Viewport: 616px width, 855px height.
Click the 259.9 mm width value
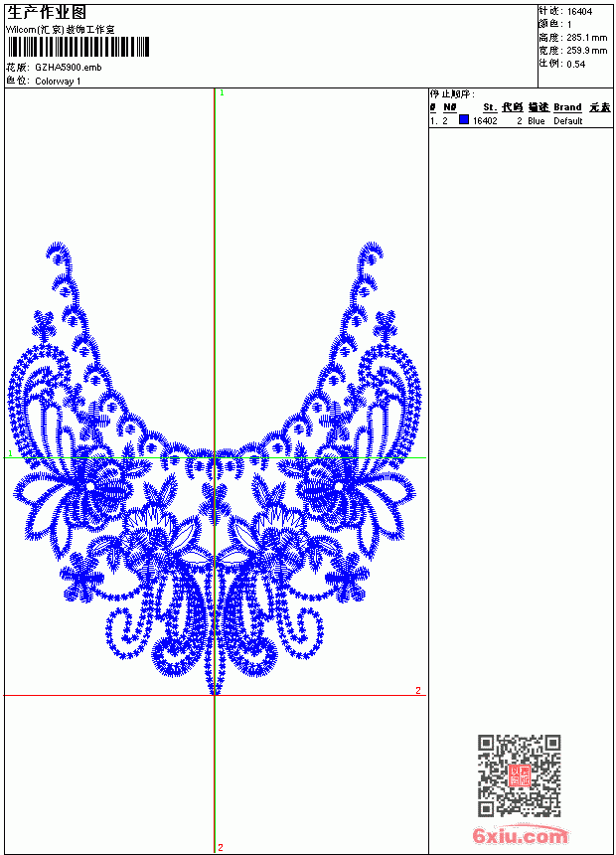coord(586,51)
